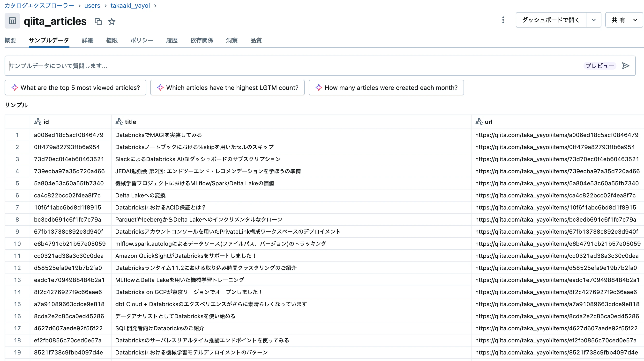
Task: Click title 'DatabricksにおけるACID保証とは？'
Action: [160, 208]
